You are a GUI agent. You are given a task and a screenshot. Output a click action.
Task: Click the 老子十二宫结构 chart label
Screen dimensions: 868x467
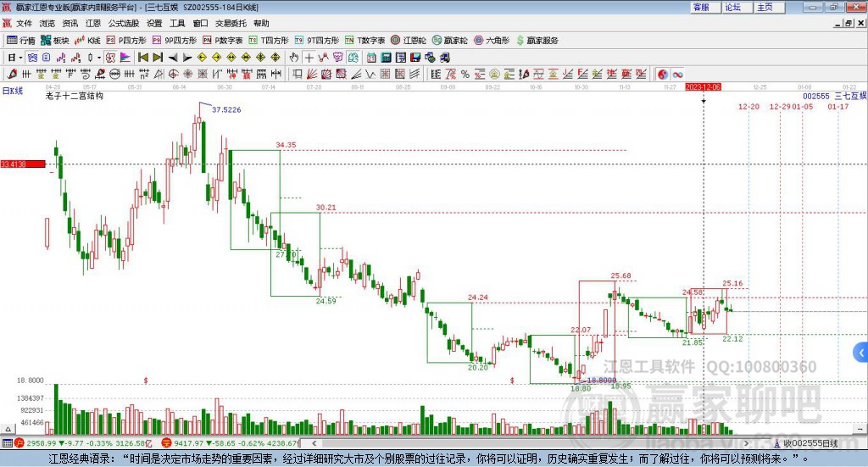[x=75, y=96]
